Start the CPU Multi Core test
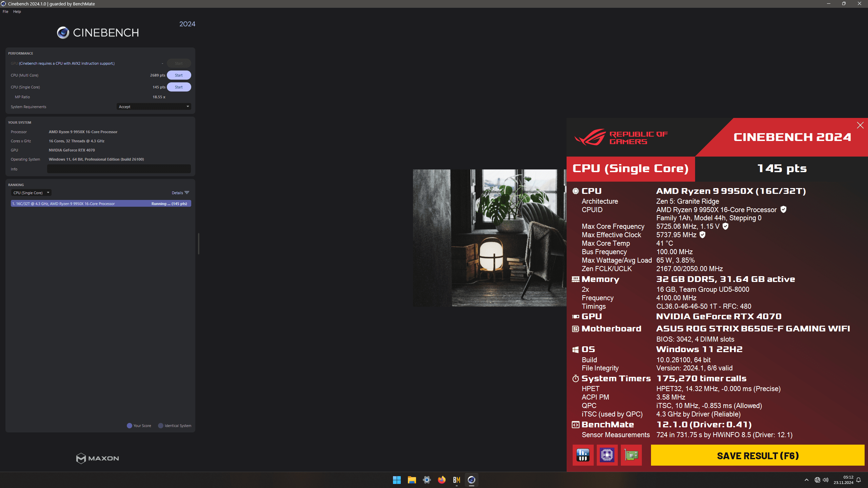The image size is (868, 488). point(179,75)
